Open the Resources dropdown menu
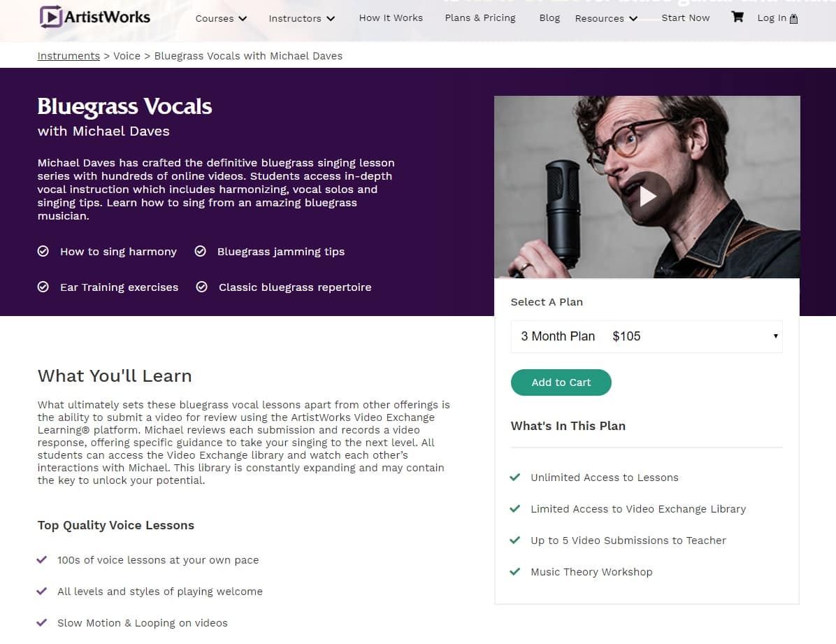This screenshot has width=836, height=644. click(606, 18)
